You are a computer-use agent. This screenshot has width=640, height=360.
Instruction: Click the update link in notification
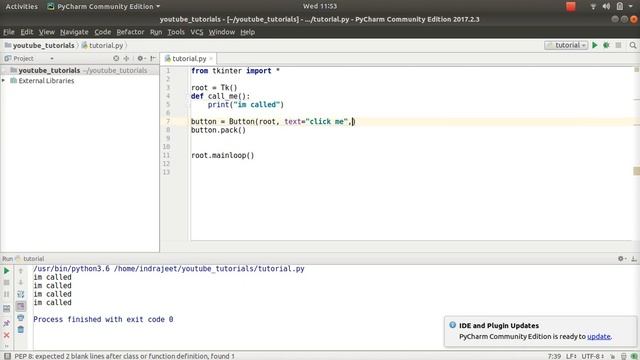point(599,336)
